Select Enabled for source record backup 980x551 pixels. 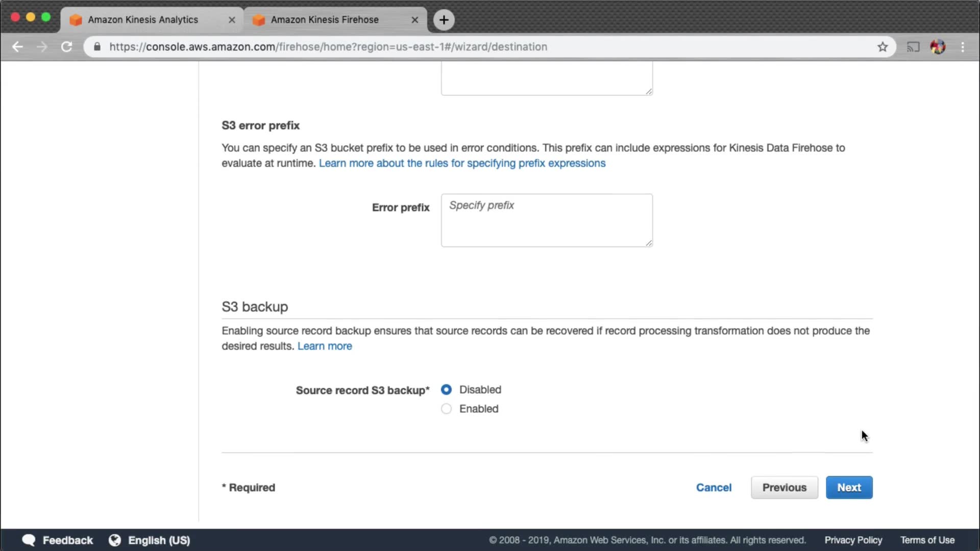pos(446,409)
